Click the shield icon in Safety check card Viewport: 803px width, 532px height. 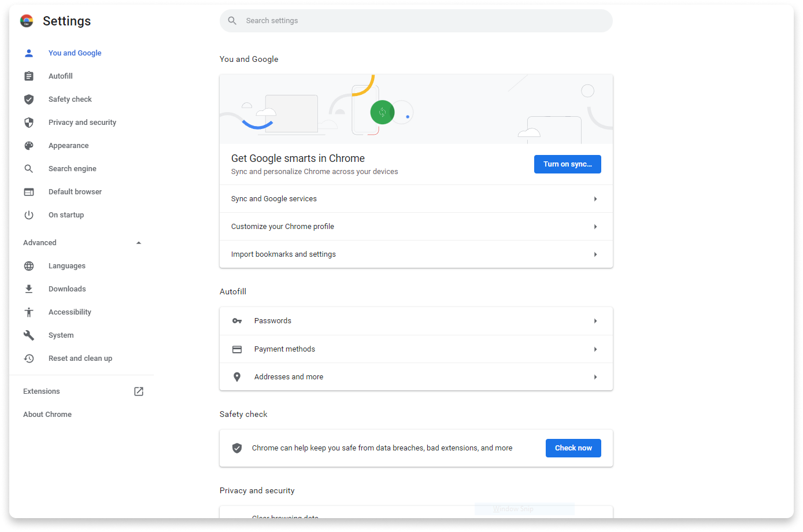237,448
